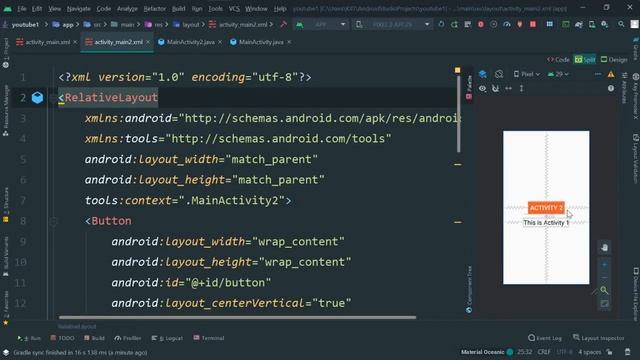This screenshot has height=360, width=640.
Task: Collapse the Button tag fold on line 8
Action: (53, 221)
